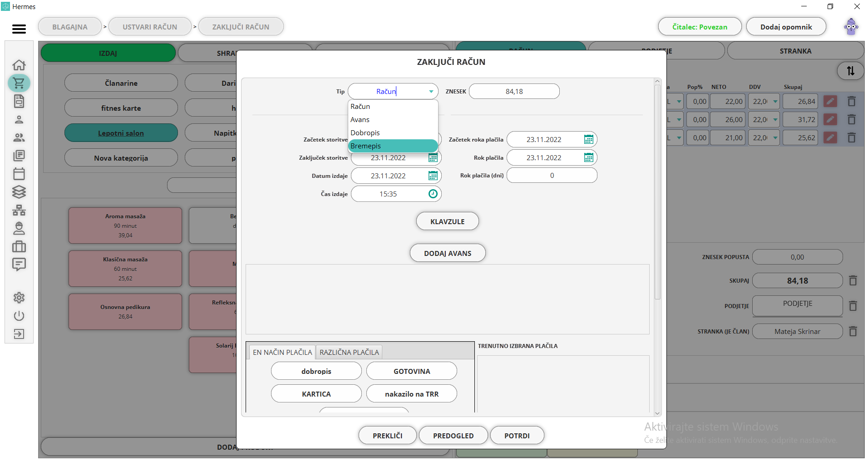This screenshot has height=466, width=868.
Task: Edit the 25,62 invoice row
Action: (x=830, y=138)
